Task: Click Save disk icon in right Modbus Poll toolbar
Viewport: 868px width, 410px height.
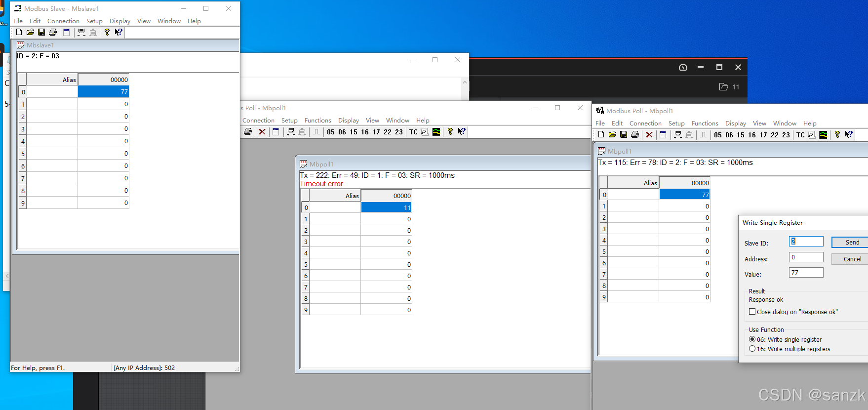Action: [624, 134]
